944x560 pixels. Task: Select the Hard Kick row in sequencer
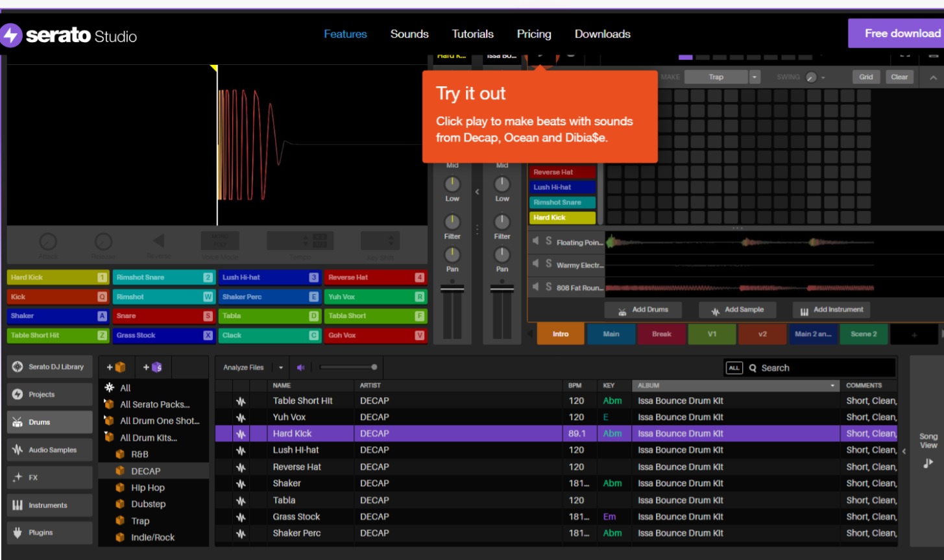pos(563,218)
